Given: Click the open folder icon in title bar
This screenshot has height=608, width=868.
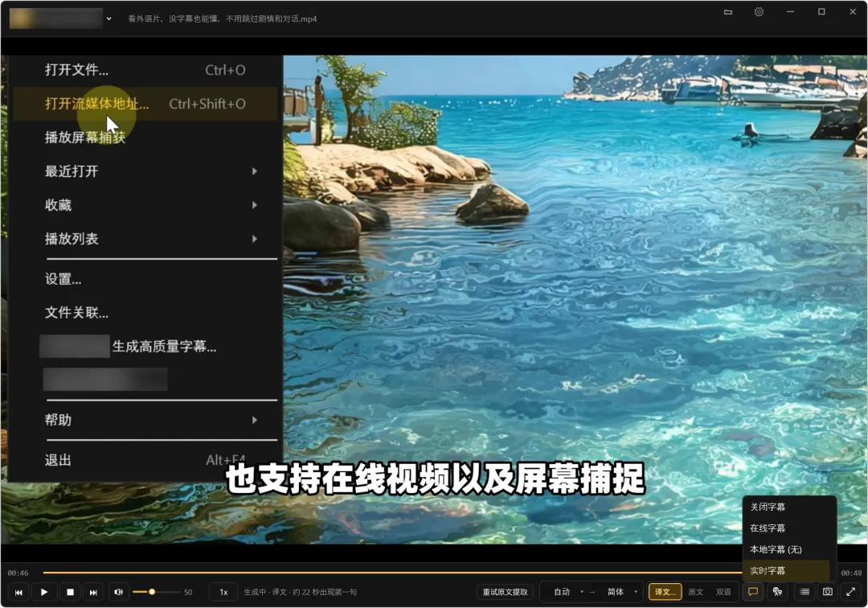Looking at the screenshot, I should point(728,11).
